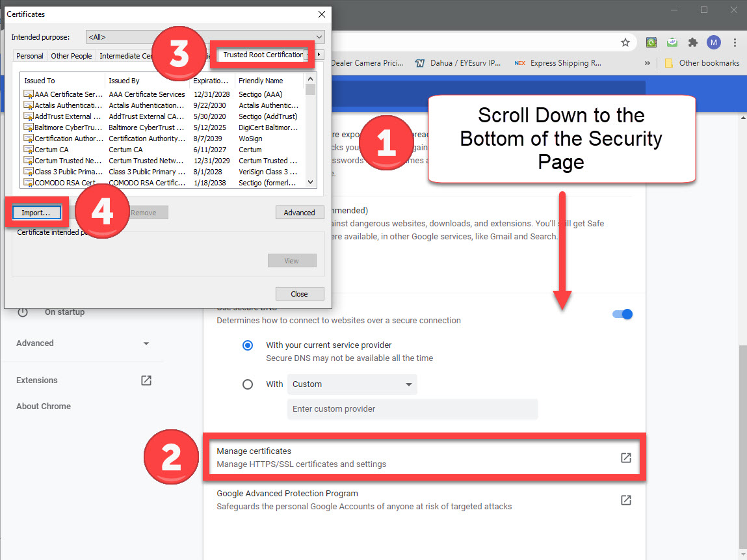Open Chrome's three-dot menu

tap(735, 42)
